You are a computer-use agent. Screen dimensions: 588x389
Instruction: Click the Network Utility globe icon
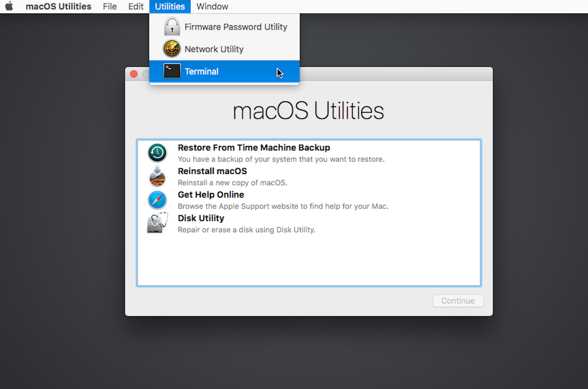click(x=171, y=49)
